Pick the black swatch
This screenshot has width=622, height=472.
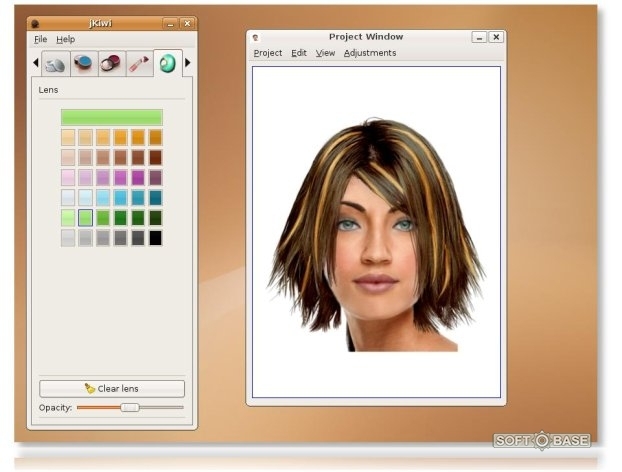pos(156,238)
